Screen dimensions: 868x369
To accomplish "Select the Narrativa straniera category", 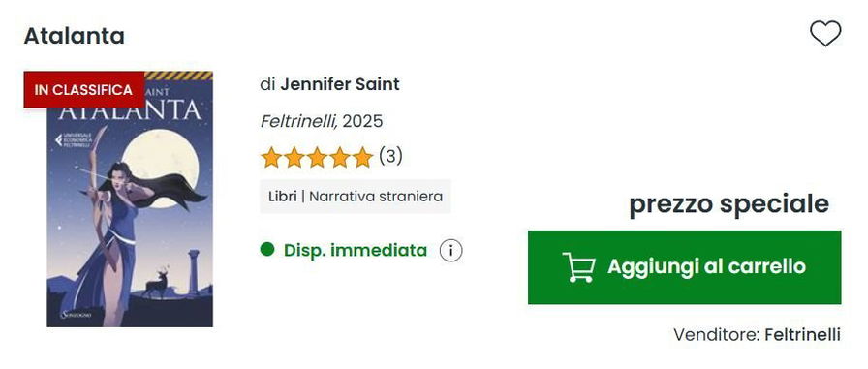I will [x=376, y=197].
